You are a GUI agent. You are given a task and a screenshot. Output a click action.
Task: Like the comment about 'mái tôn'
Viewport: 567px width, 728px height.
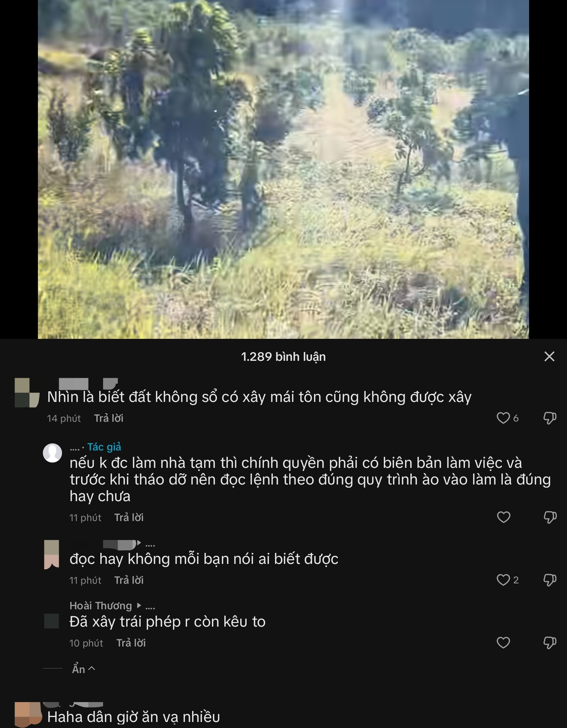[x=503, y=418]
